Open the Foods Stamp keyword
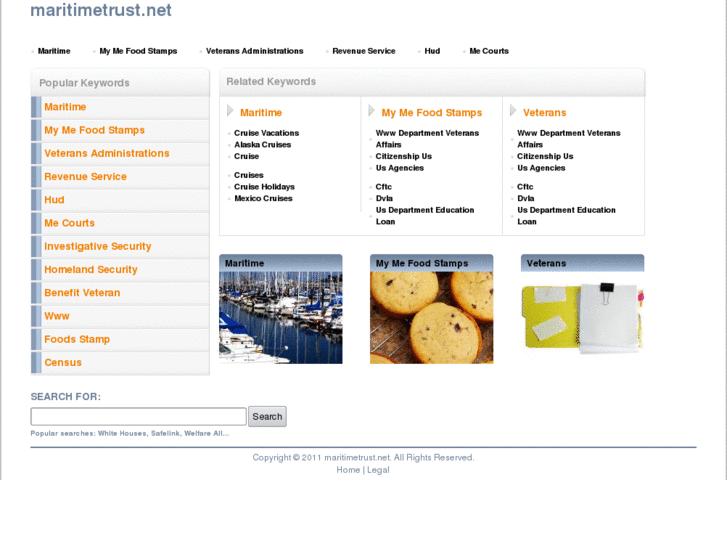Screen dimensions: 727x545 tap(77, 339)
